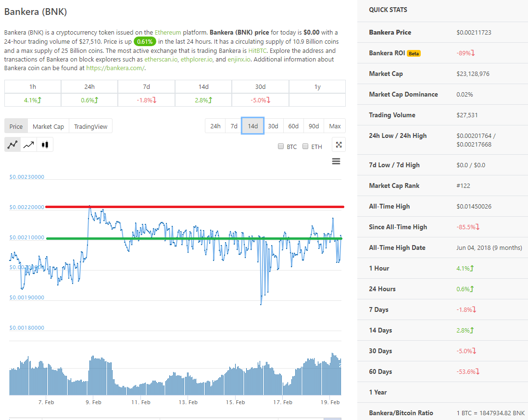Click the Bankera (BNK) page title
The image size is (528, 420).
coord(36,12)
